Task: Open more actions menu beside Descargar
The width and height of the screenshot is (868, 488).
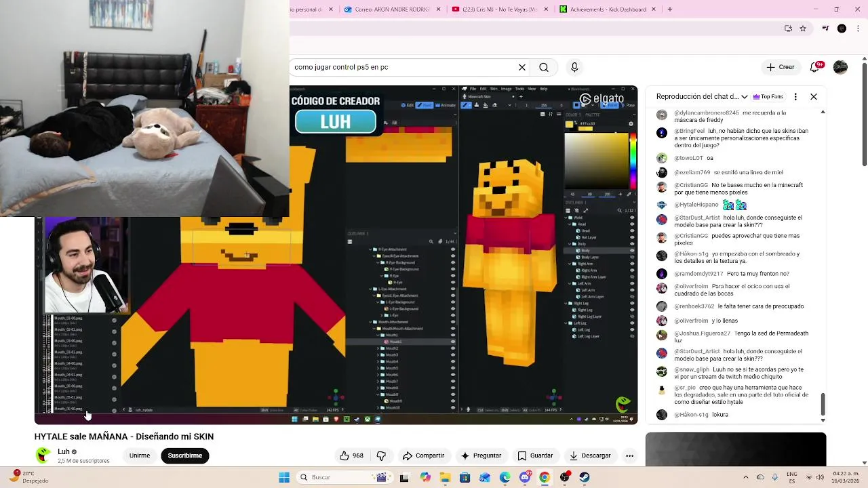Action: point(629,455)
